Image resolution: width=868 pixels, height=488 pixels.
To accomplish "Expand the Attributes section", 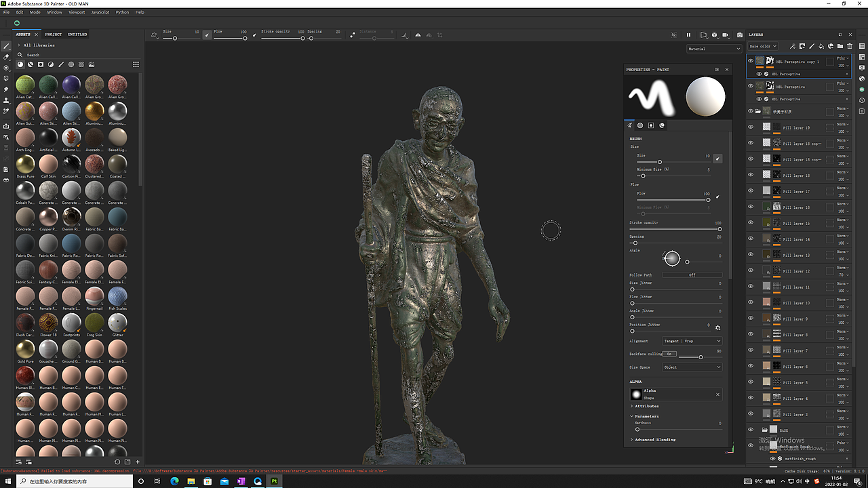I will coord(632,406).
